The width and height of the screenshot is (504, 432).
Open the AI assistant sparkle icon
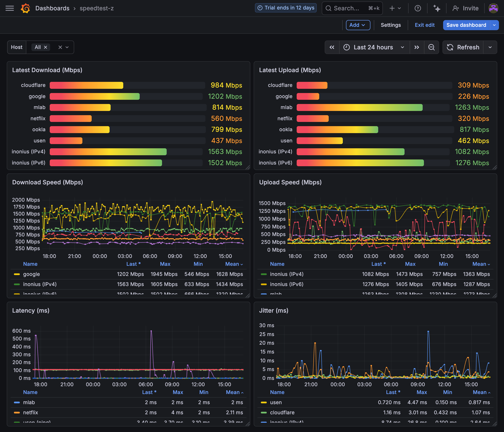pos(437,8)
